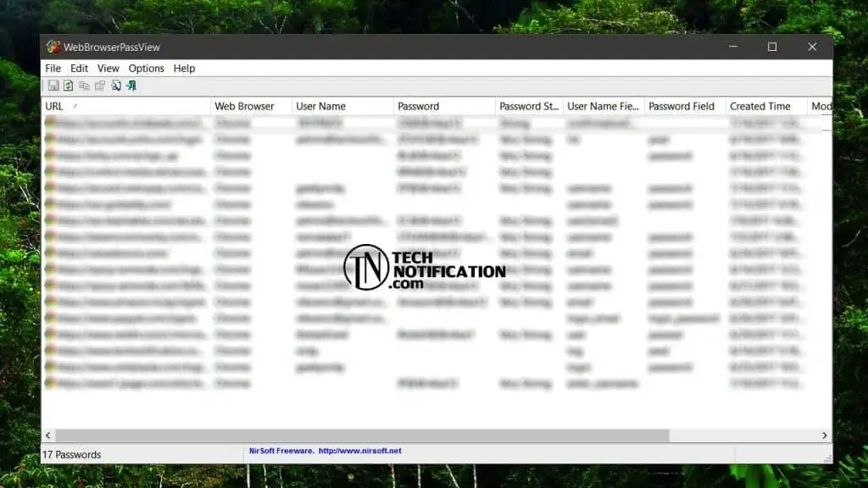Sort by the Password column header
Viewport: 868px width, 488px height.
pyautogui.click(x=444, y=106)
